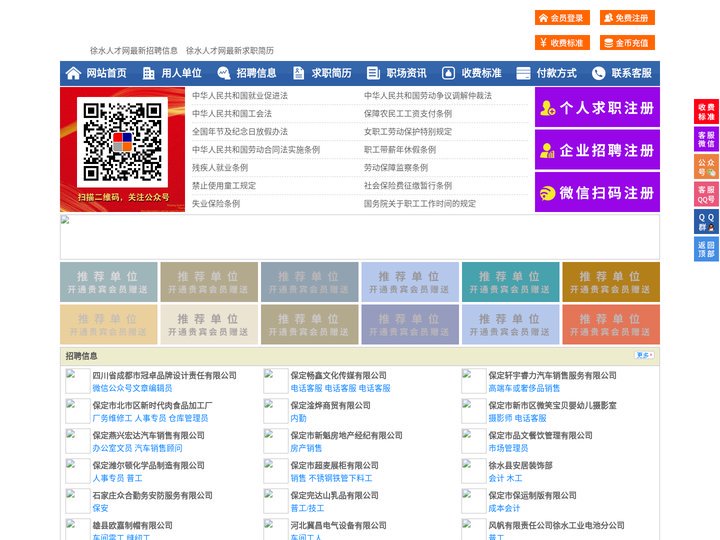
Task: Click the phone icon beside 联系客服
Action: pos(598,73)
